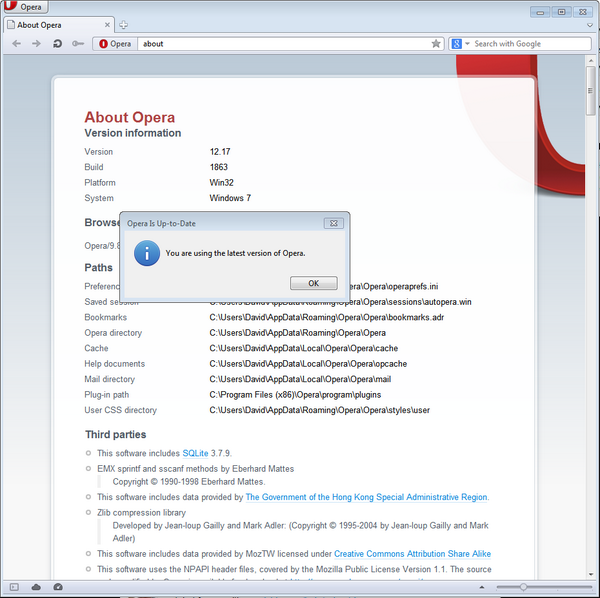
Task: Open the Opera main menu button
Action: pos(25,7)
